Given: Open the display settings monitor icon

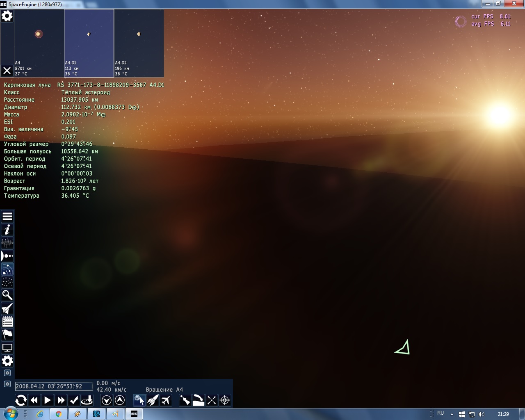Looking at the screenshot, I should click(x=7, y=348).
